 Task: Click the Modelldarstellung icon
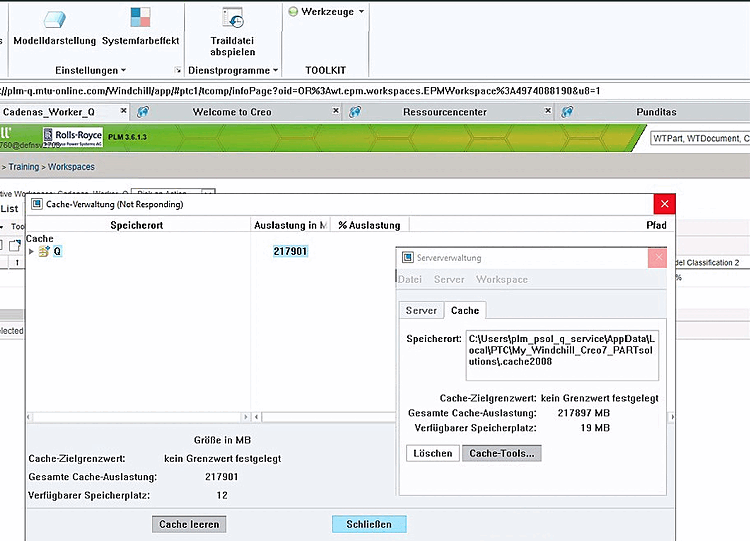[x=54, y=19]
